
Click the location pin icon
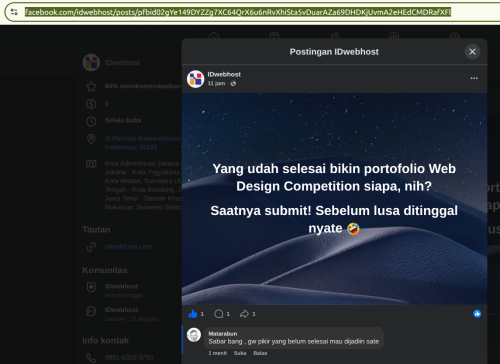[x=91, y=139]
